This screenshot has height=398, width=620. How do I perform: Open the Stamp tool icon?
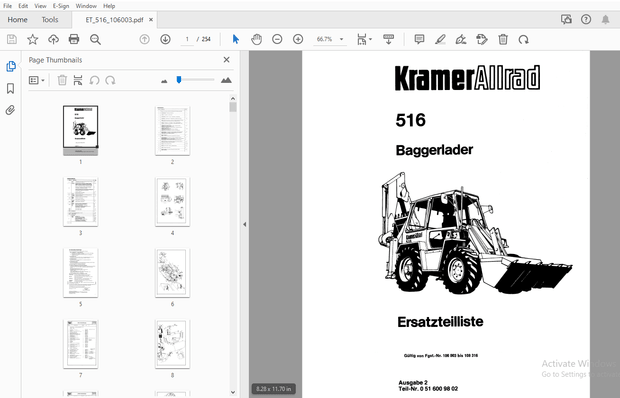[x=482, y=39]
